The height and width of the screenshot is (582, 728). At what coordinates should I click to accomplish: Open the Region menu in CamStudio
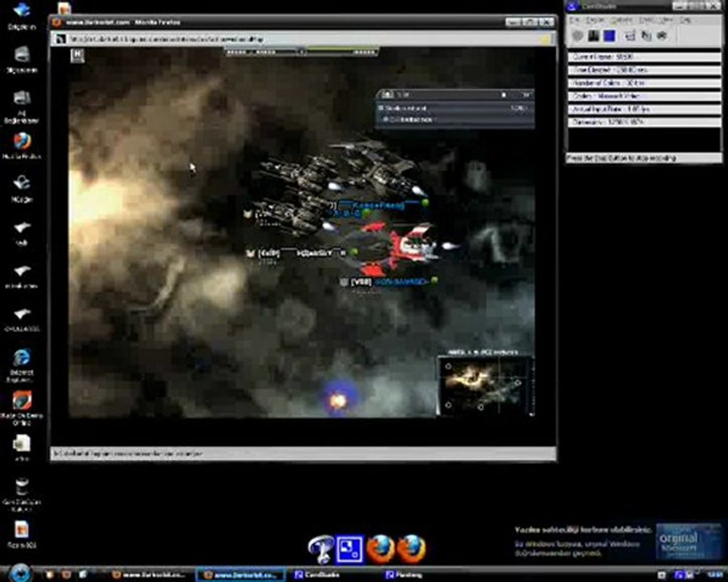pos(594,20)
